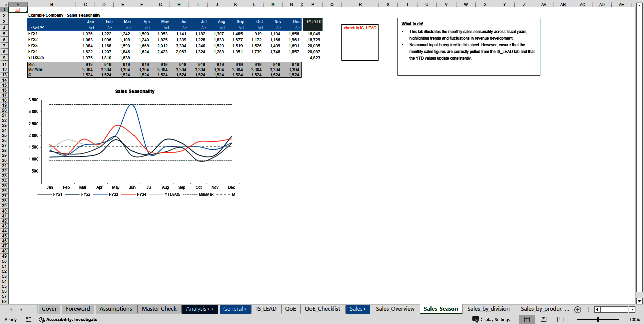This screenshot has height=324, width=644.
Task: Select the Sales_by_division tab
Action: tap(489, 309)
